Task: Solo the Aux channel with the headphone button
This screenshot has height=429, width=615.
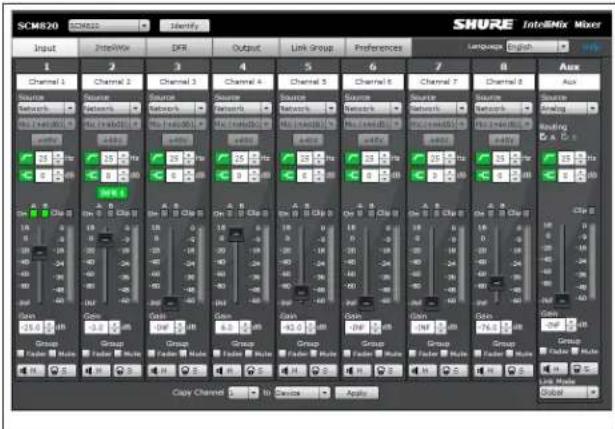Action: pos(584,368)
